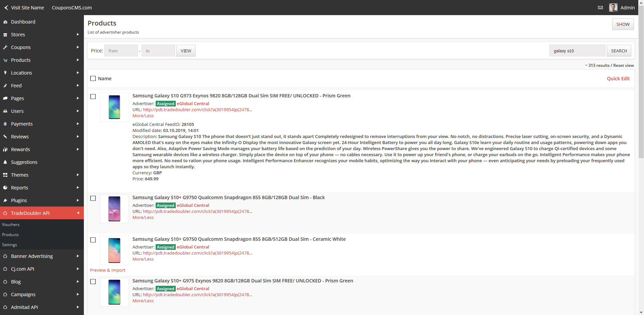This screenshot has width=644, height=315.
Task: Expand the Plugins submenu arrow
Action: tap(78, 200)
